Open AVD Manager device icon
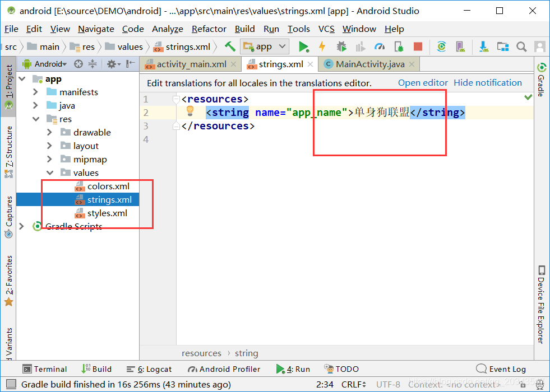The width and height of the screenshot is (550, 392). coord(460,46)
